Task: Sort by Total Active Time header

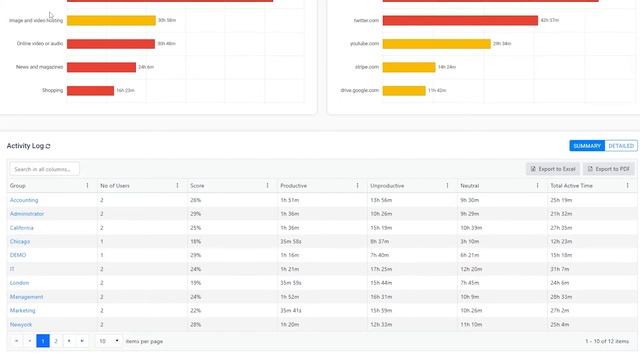Action: pos(571,186)
